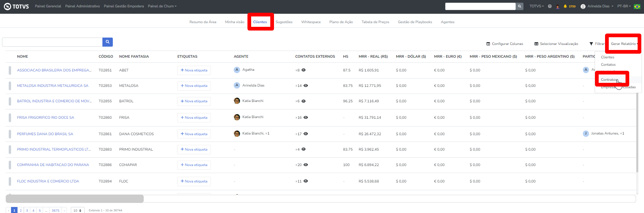Screen dimensions: 644x213
Task: Select Contatos from the report menu
Action: coord(608,65)
